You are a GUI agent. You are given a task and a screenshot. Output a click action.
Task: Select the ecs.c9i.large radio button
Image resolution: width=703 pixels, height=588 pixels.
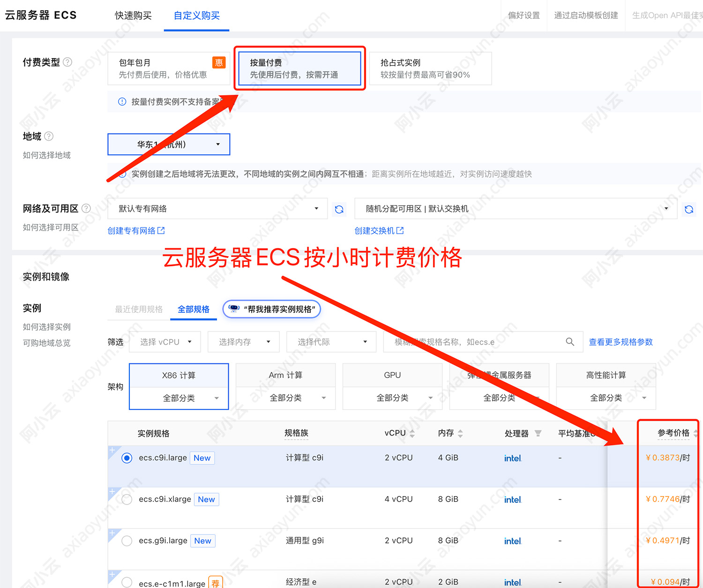coord(127,458)
